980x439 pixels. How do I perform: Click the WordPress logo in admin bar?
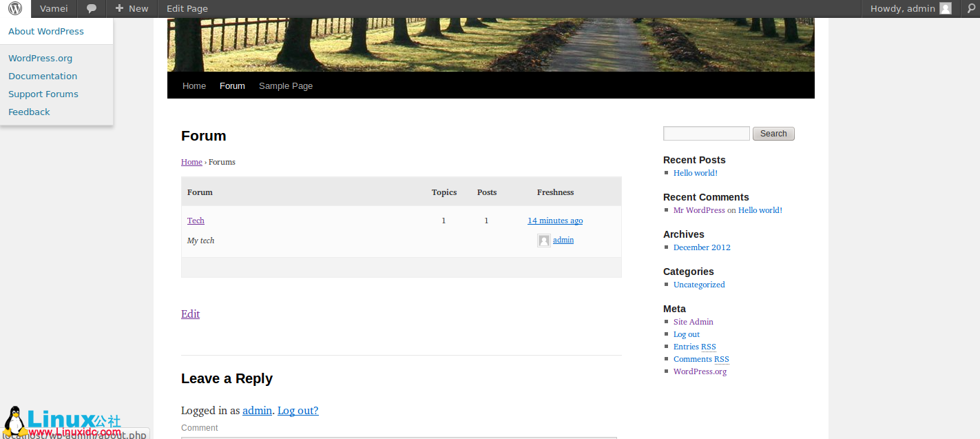15,9
